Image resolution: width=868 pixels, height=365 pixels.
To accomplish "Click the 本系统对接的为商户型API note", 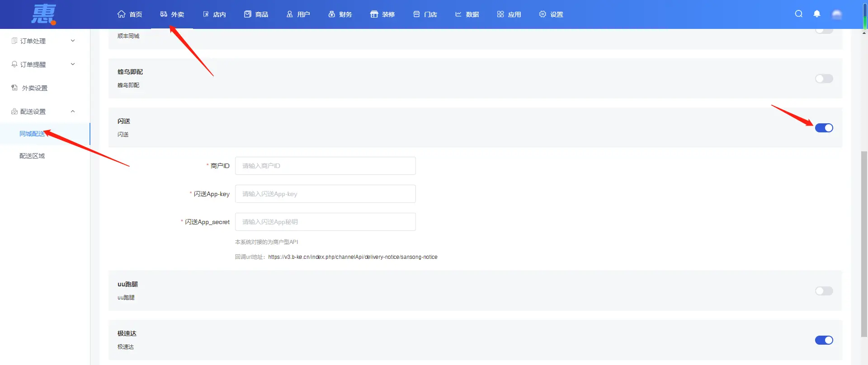I will [266, 242].
